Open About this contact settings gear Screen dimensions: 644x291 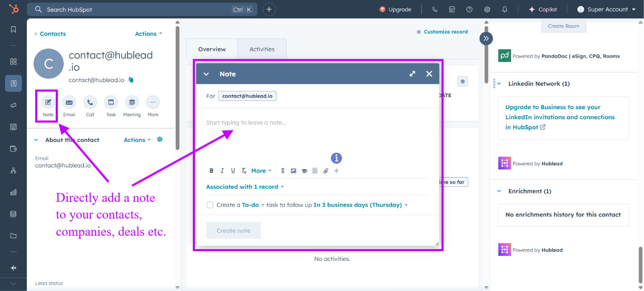click(x=160, y=139)
